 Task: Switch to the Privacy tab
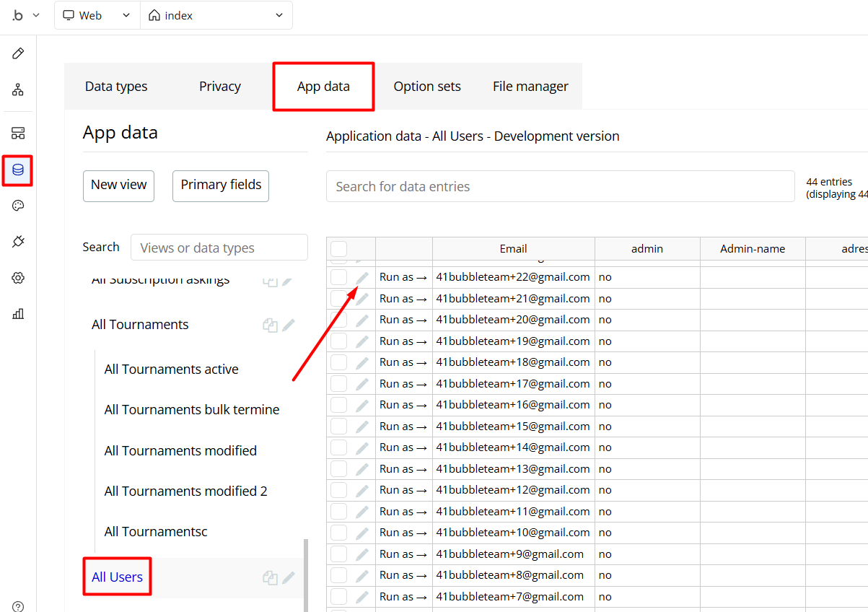coord(219,87)
